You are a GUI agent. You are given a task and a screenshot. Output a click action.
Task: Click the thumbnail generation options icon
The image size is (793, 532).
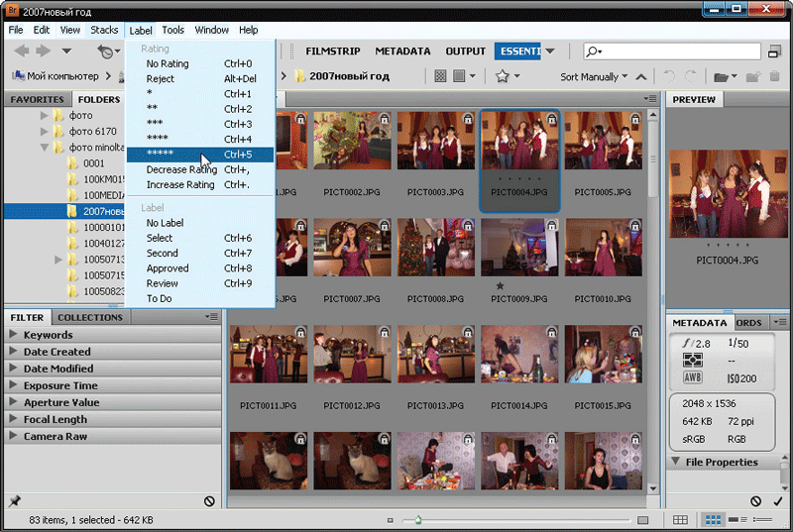pos(459,76)
